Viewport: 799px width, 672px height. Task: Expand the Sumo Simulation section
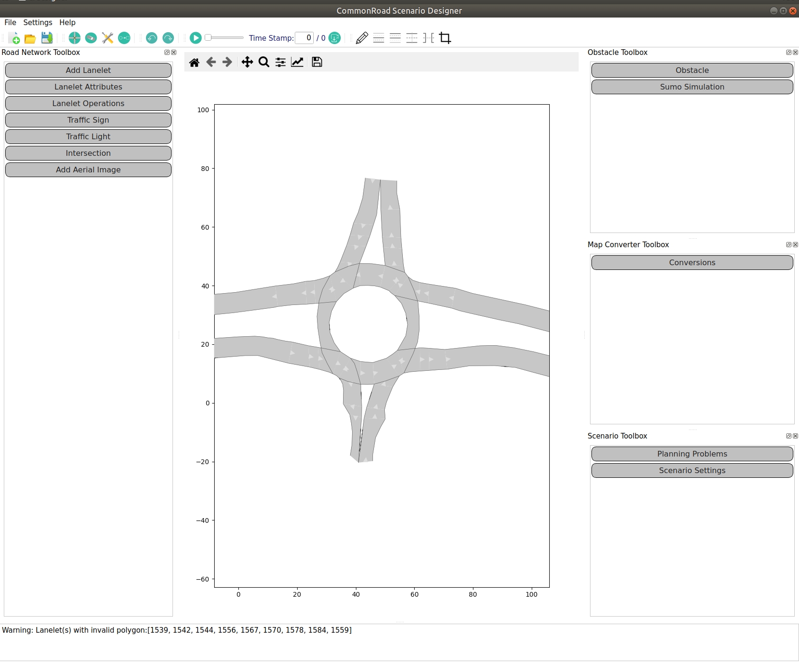pos(692,87)
